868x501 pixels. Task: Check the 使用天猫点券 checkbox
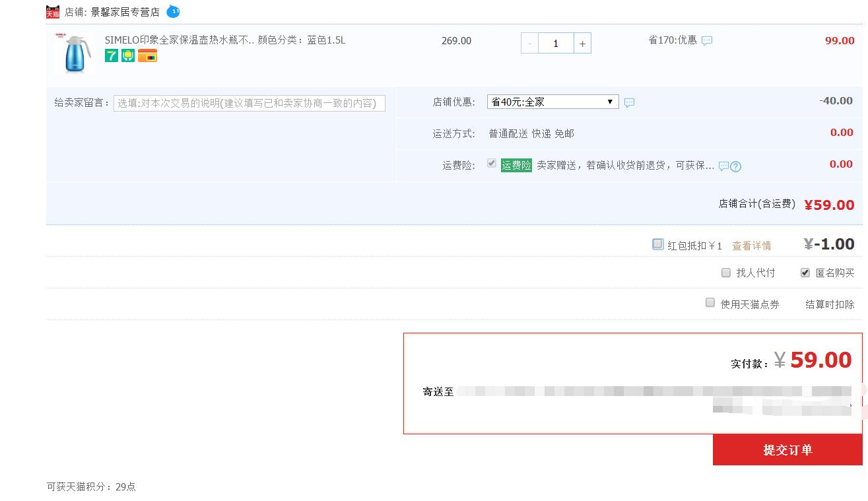click(x=710, y=302)
